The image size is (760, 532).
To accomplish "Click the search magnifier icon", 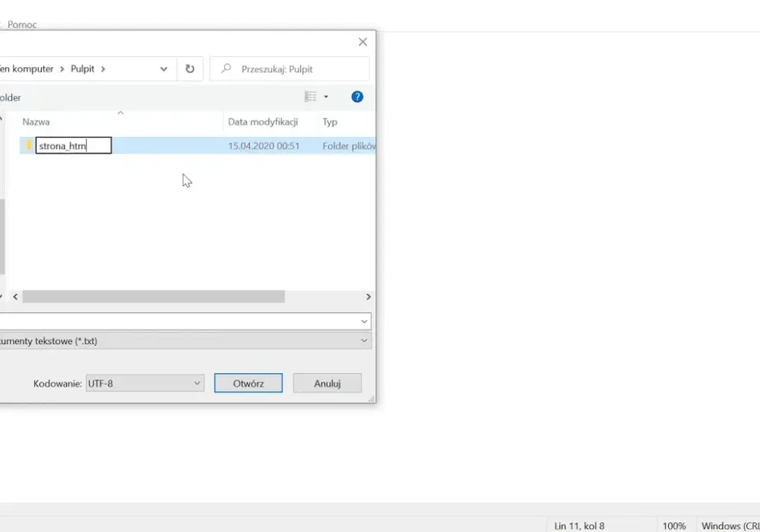I will point(226,69).
